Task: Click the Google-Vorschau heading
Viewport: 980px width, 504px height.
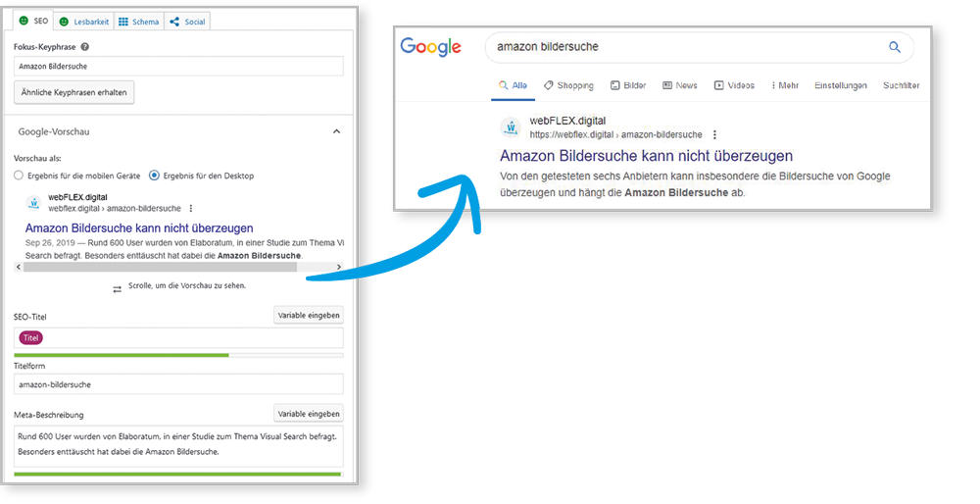Action: (x=54, y=132)
